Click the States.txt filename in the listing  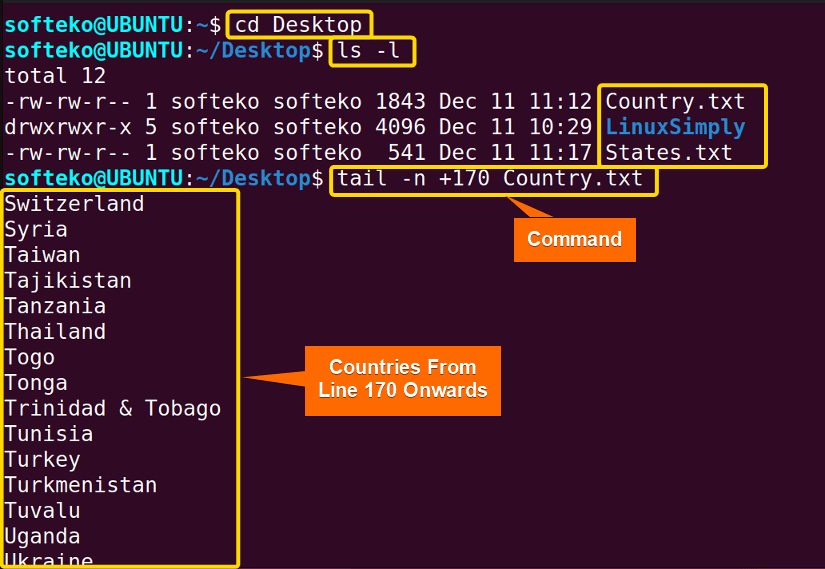(669, 153)
